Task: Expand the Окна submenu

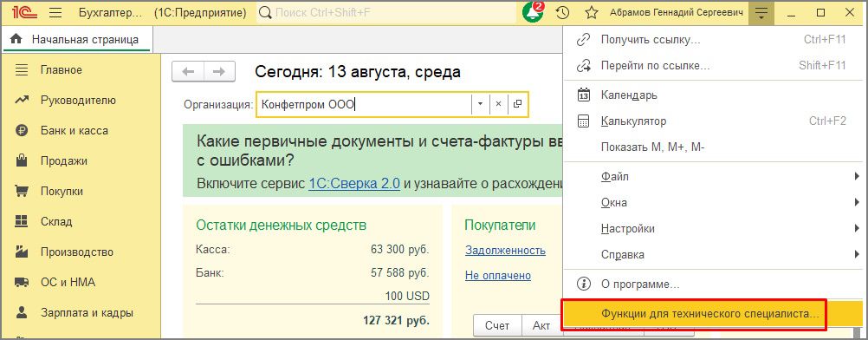Action: [x=857, y=202]
